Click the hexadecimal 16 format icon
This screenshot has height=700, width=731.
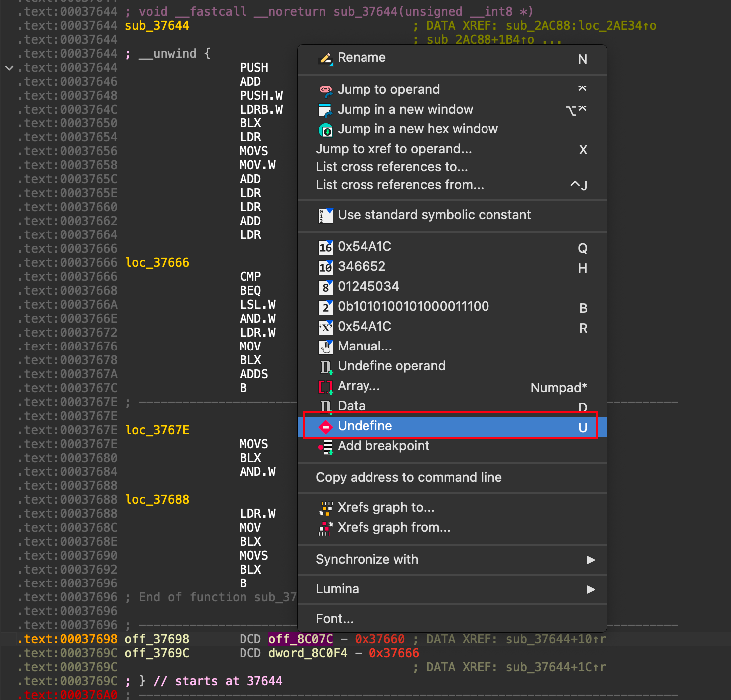point(326,247)
